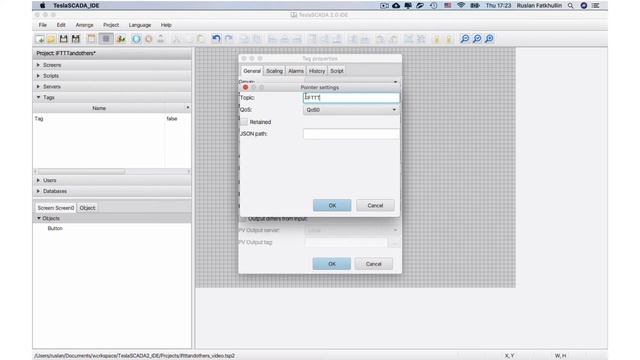Select the Button object in tree

tap(55, 229)
